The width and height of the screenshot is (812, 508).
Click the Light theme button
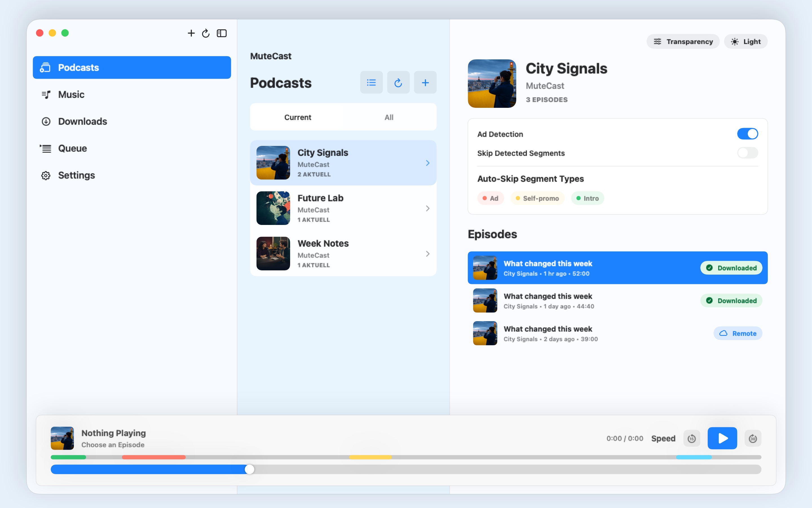pyautogui.click(x=745, y=41)
